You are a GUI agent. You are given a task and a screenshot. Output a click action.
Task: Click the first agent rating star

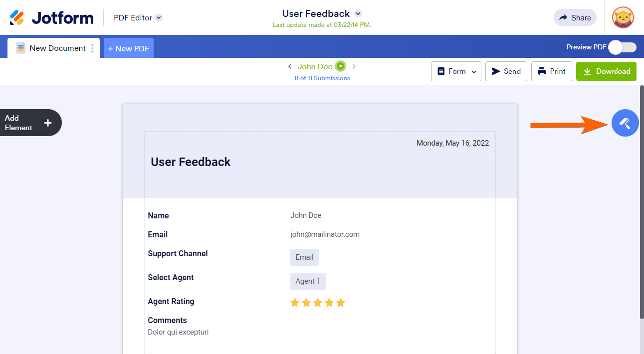pyautogui.click(x=295, y=303)
